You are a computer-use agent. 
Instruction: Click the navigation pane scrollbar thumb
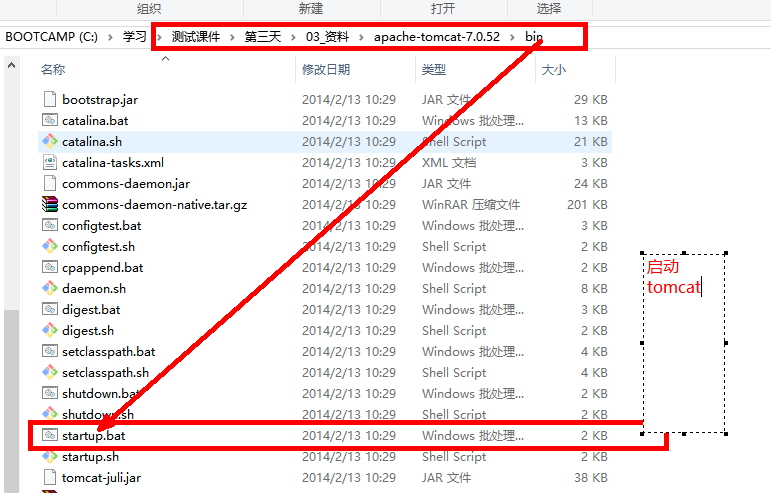(x=11, y=401)
